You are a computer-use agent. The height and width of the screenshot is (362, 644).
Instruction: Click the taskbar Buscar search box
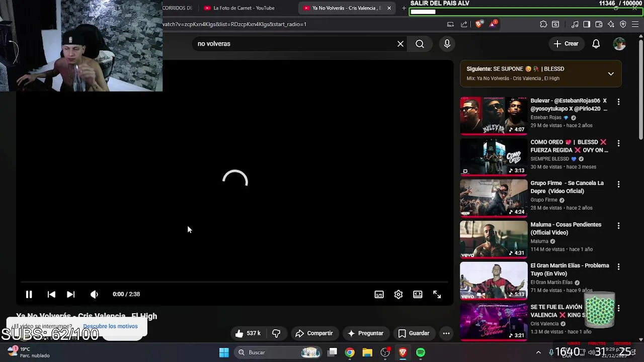[278, 352]
